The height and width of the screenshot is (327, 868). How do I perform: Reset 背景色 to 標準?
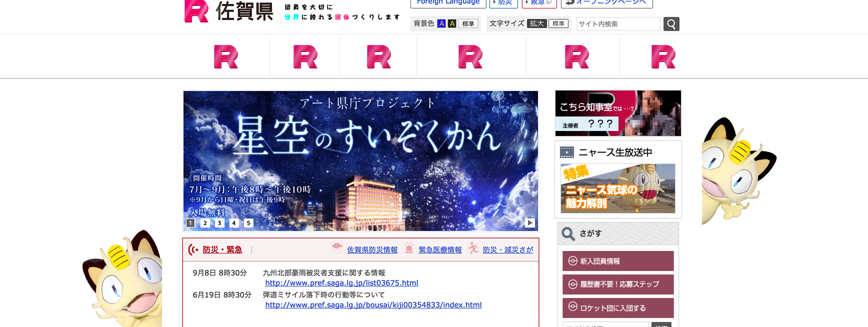468,23
